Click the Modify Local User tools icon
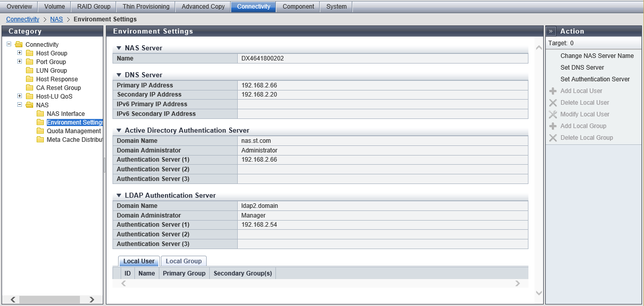The image size is (644, 306). [x=552, y=114]
